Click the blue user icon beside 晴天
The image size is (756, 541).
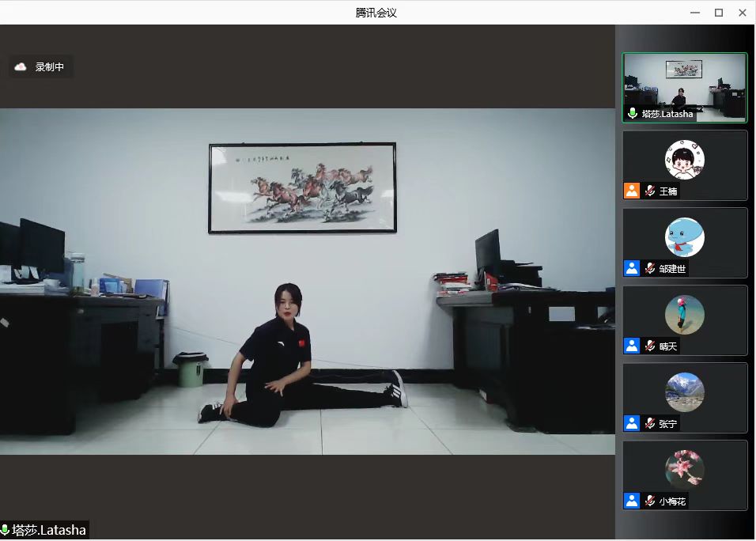click(632, 346)
